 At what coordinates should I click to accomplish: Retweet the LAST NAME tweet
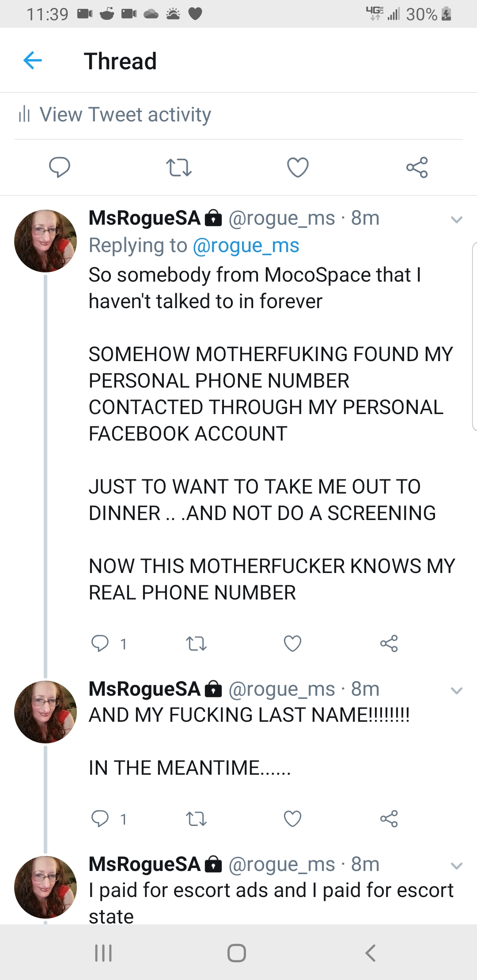[x=196, y=819]
